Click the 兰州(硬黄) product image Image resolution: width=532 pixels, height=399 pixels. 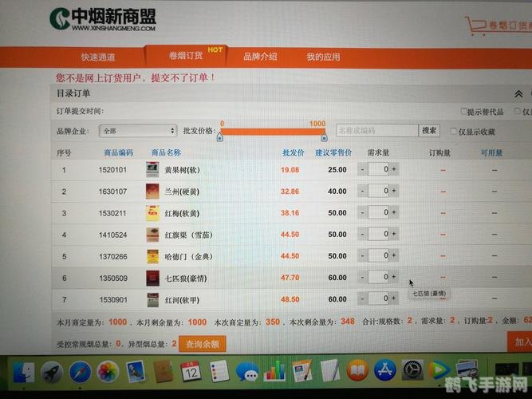point(152,192)
